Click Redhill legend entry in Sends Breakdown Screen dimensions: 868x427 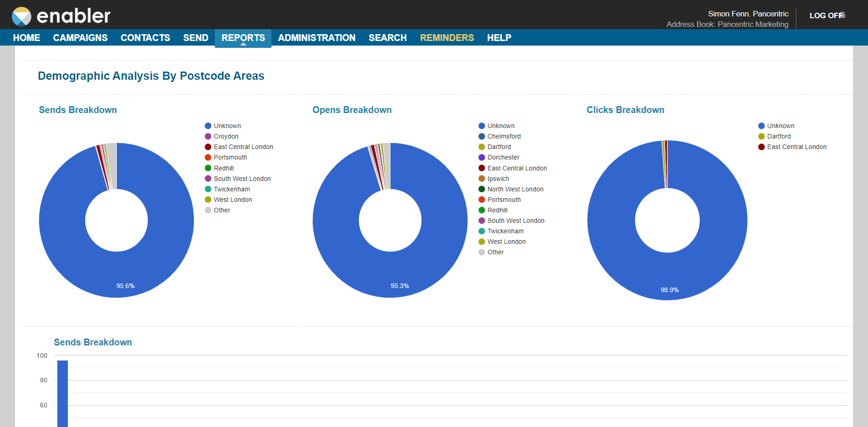pyautogui.click(x=219, y=168)
